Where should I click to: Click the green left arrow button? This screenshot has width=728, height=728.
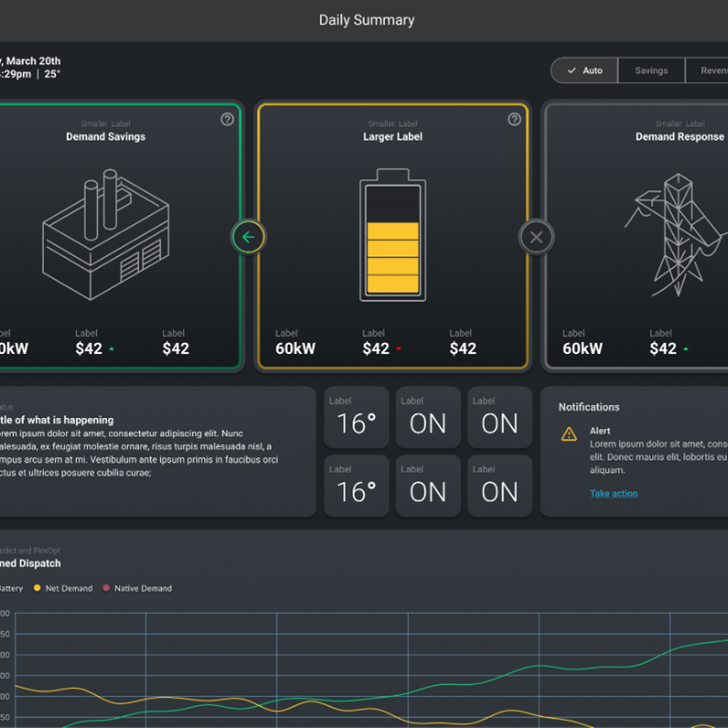[x=248, y=237]
